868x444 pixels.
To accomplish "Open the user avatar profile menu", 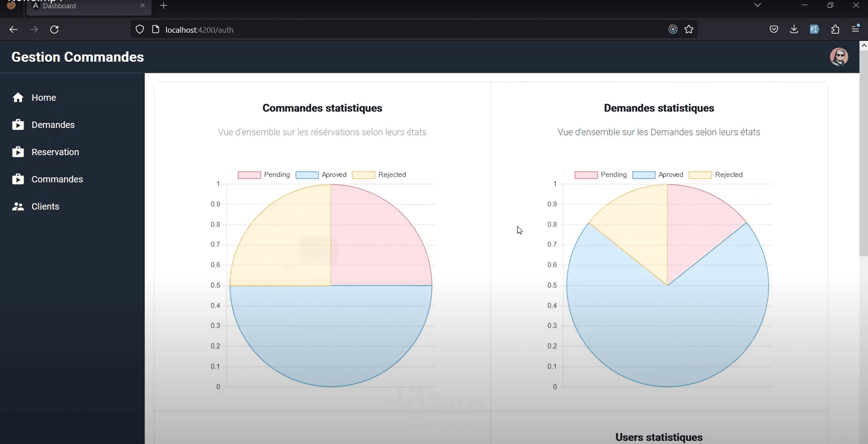I will pos(839,57).
